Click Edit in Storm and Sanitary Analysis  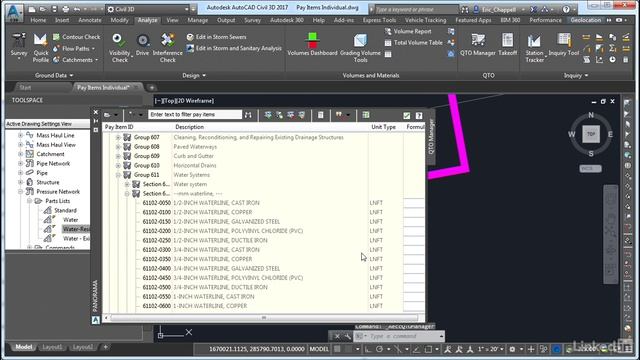click(234, 48)
